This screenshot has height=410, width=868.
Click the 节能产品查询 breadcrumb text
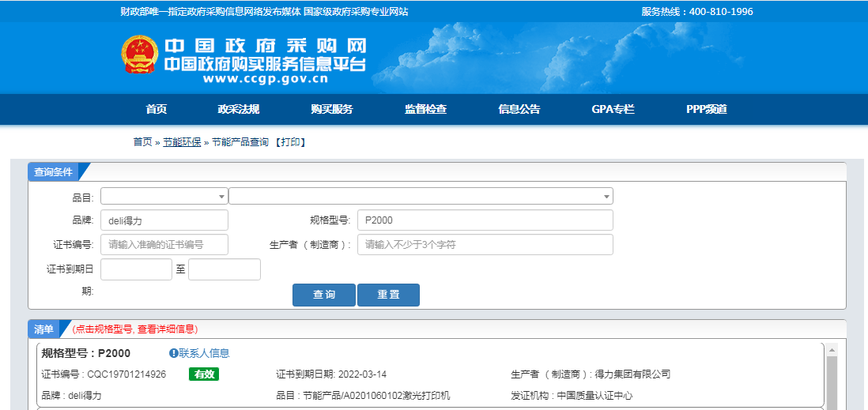pos(240,142)
